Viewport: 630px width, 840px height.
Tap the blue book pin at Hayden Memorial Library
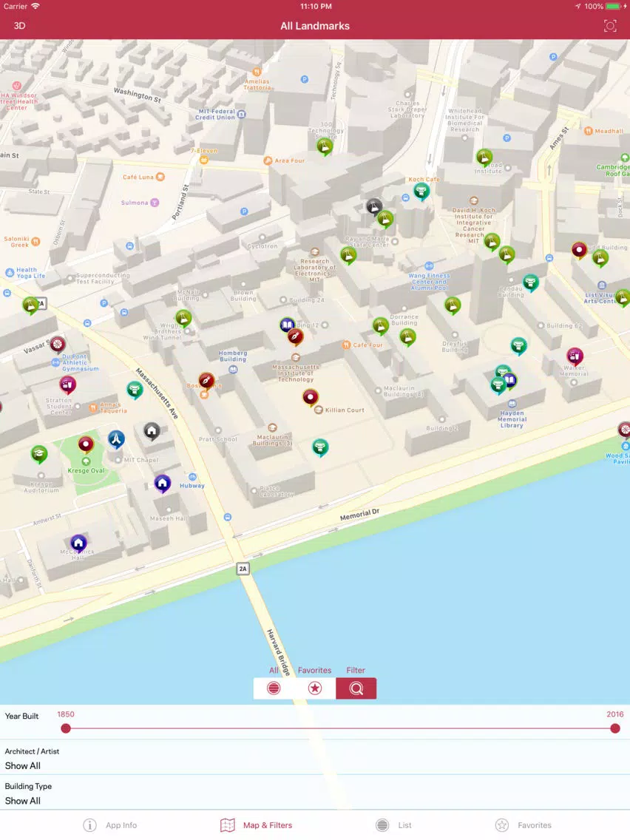pos(509,380)
